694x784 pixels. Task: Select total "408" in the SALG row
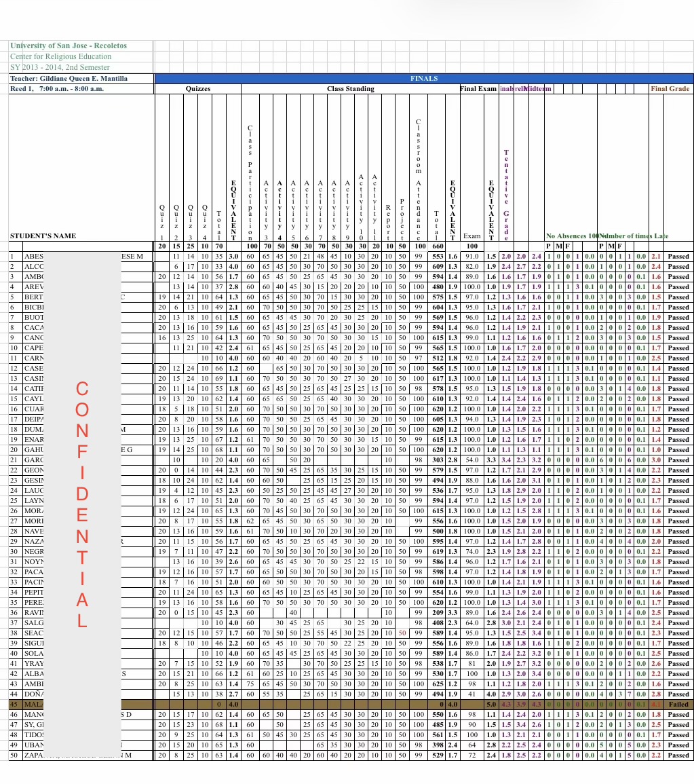click(x=438, y=623)
